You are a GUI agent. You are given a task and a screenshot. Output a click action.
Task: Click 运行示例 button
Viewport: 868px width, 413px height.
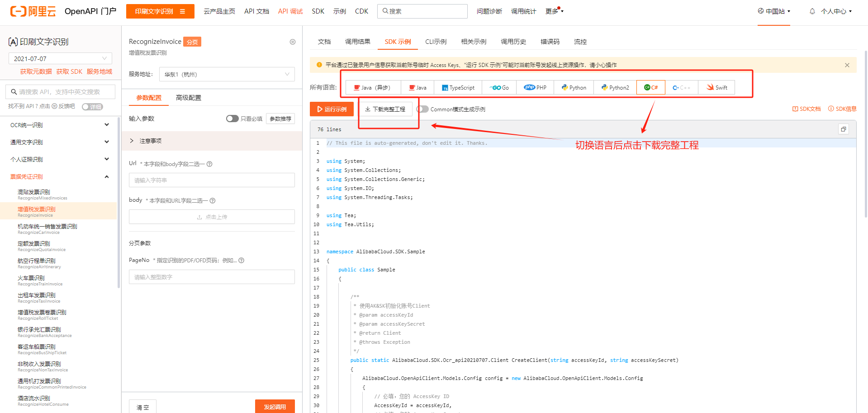point(332,109)
